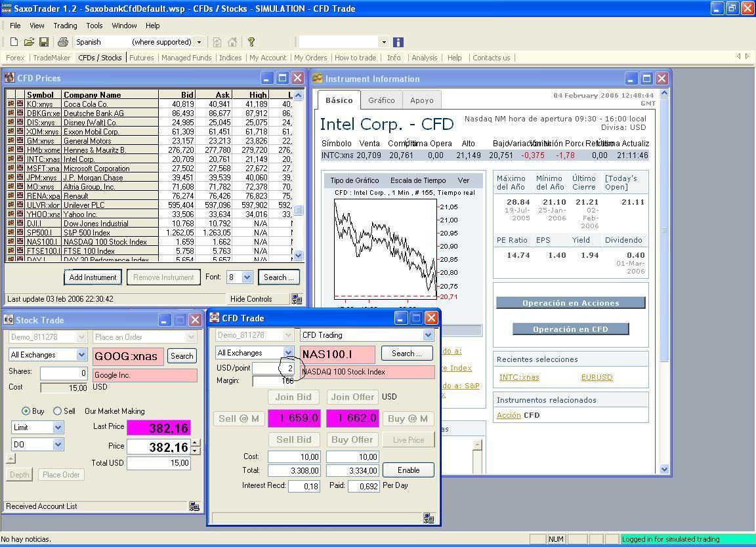Click the CFD Prices window title icon
This screenshot has height=547, width=756.
[9, 77]
